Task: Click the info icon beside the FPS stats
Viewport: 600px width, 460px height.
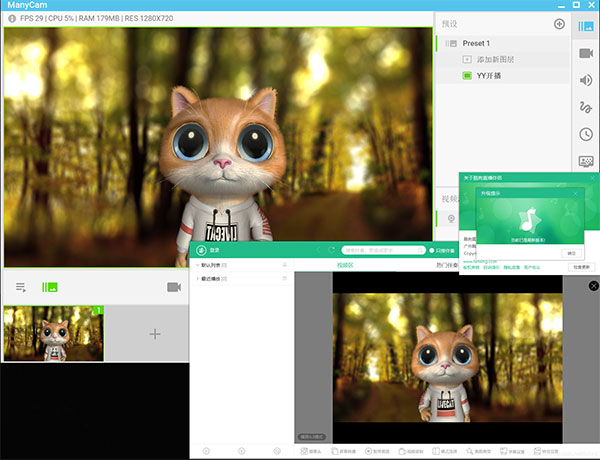Action: click(12, 18)
